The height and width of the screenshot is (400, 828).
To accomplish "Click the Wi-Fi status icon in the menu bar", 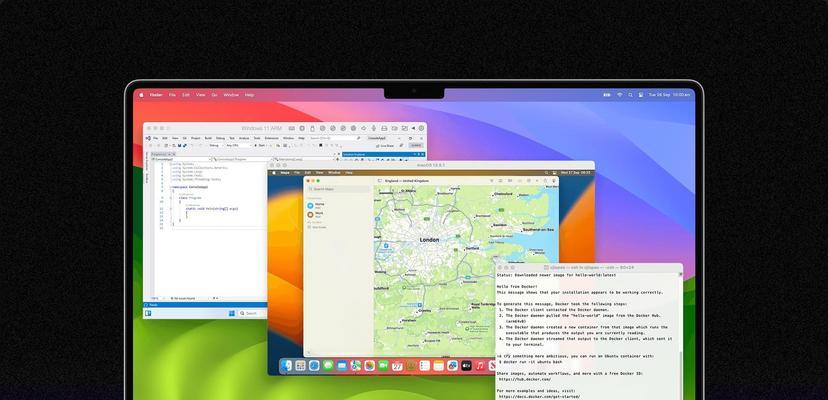I will pos(620,95).
